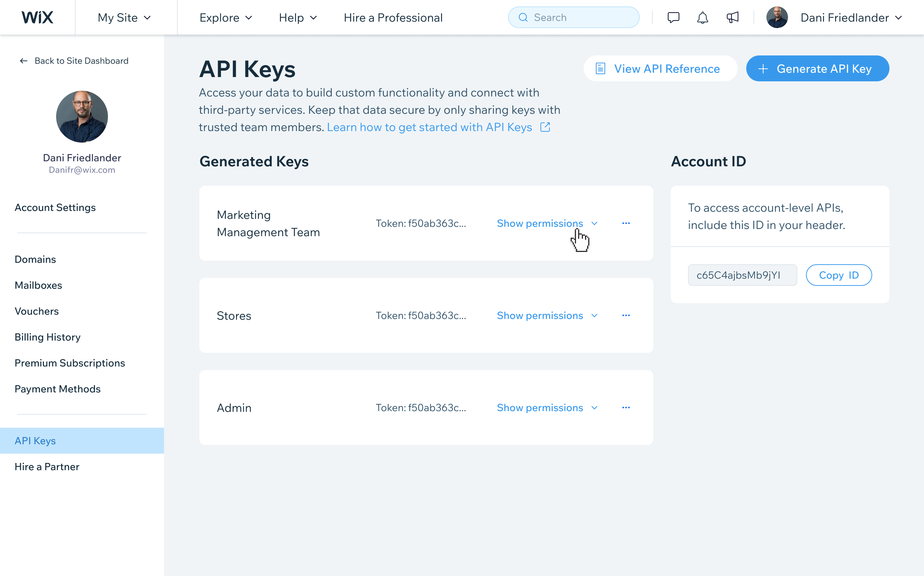
Task: Show permissions for Admin key
Action: pos(548,408)
